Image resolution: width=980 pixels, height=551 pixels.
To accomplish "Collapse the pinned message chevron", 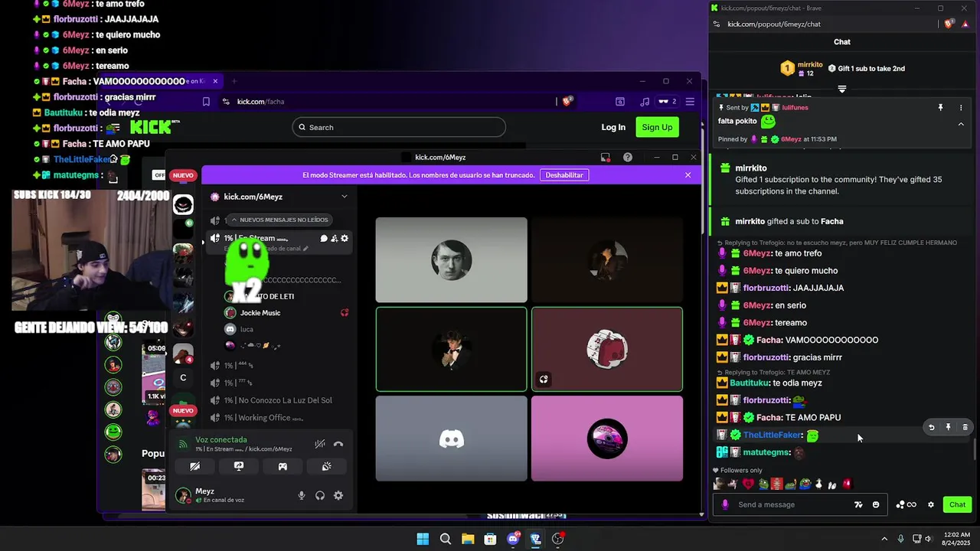I will click(961, 124).
